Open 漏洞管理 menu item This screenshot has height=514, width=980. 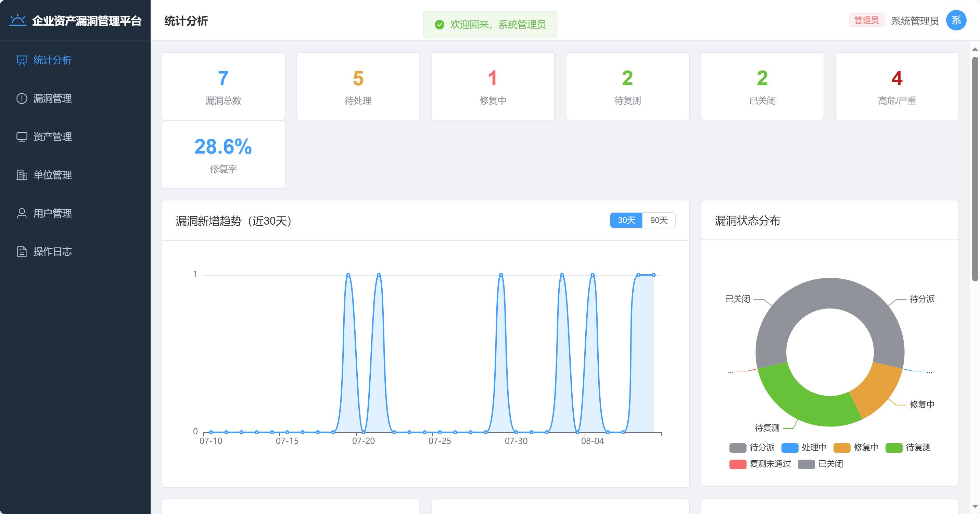[x=75, y=98]
